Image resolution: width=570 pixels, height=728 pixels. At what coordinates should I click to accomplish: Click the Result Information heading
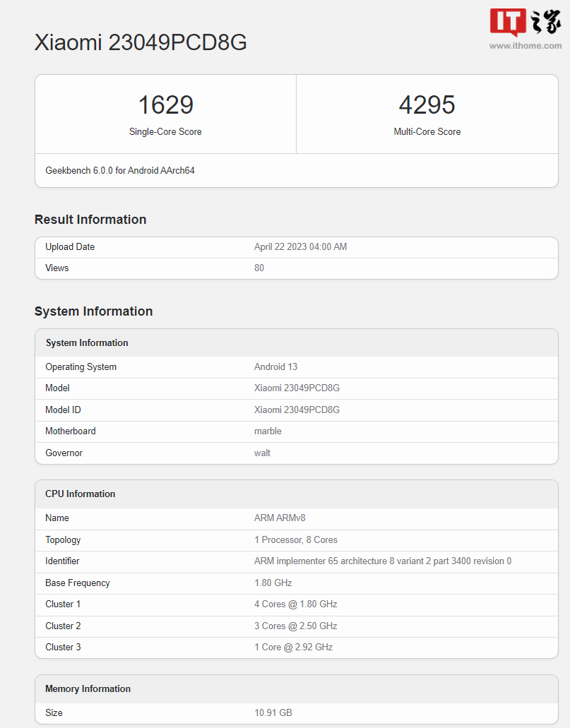click(x=90, y=219)
